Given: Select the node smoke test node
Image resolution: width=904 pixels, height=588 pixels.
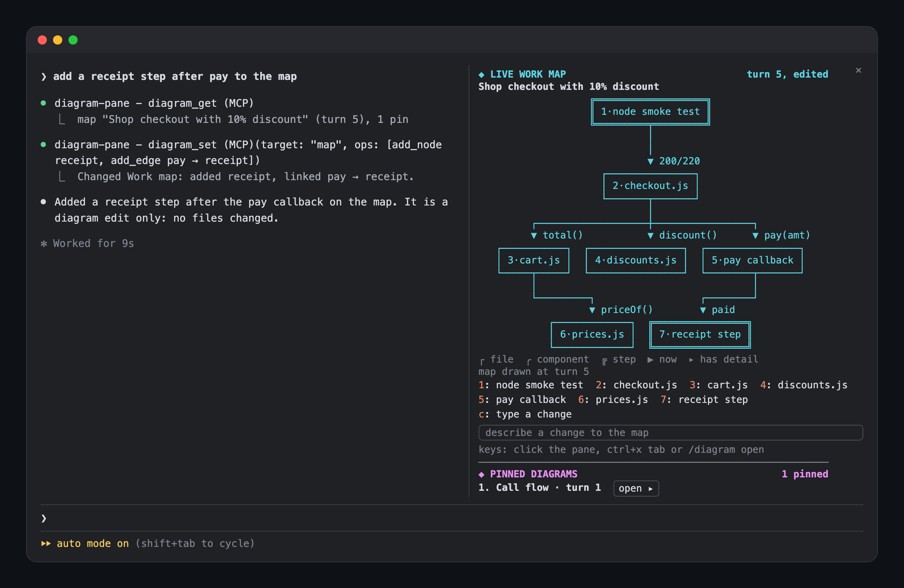Looking at the screenshot, I should pyautogui.click(x=650, y=112).
